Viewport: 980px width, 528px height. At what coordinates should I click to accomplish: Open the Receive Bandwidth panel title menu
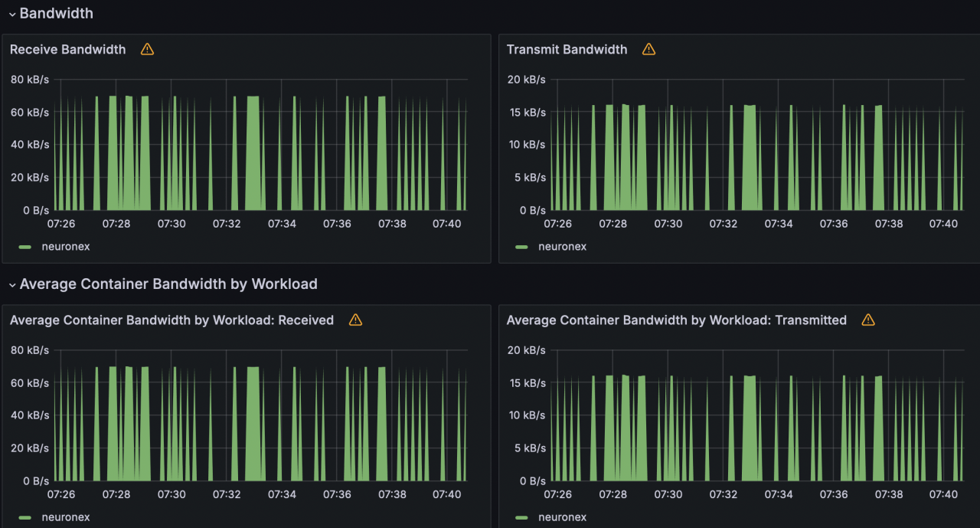67,50
